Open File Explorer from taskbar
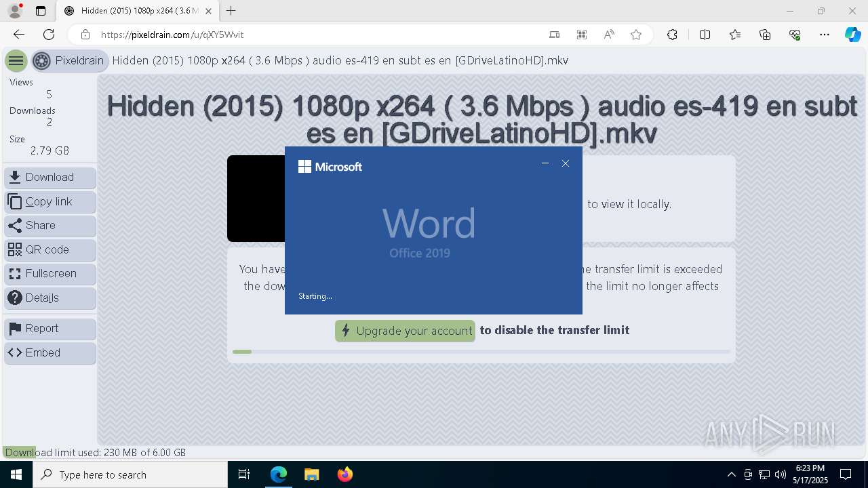Viewport: 868px width, 488px height. (x=311, y=474)
